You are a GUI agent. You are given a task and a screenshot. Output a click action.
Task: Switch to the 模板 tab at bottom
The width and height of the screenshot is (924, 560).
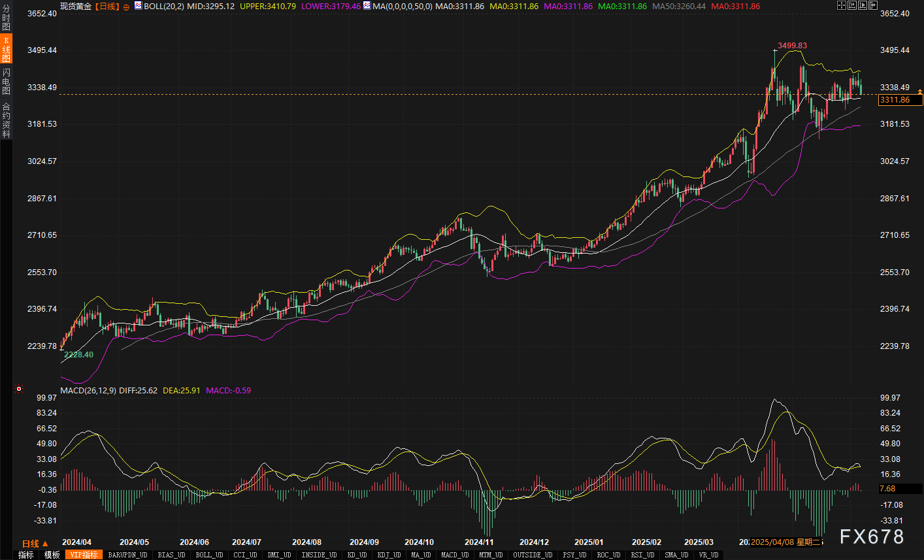point(52,555)
